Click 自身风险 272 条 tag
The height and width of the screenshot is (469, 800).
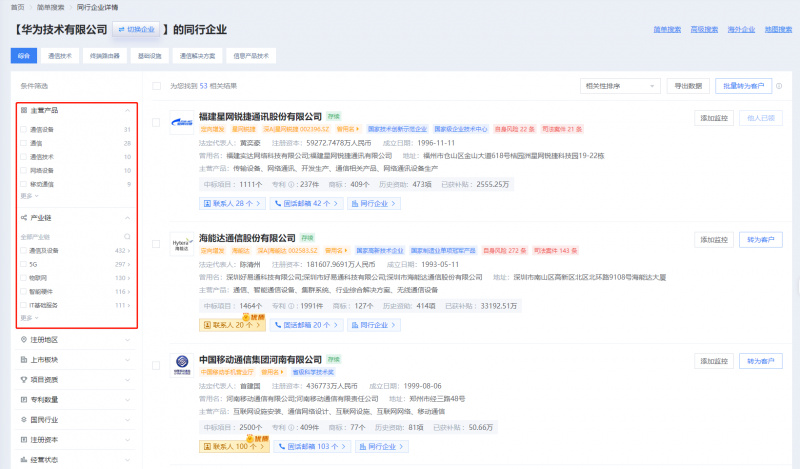click(505, 251)
